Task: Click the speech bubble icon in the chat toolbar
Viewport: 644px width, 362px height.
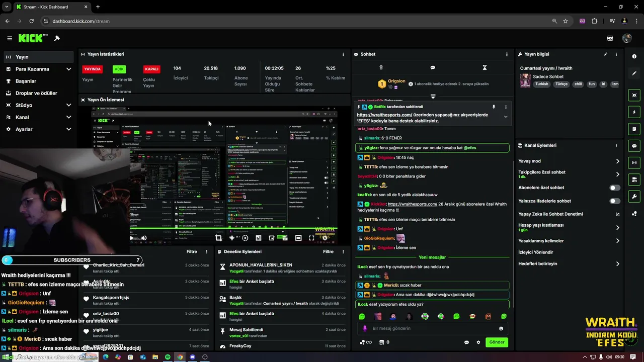Action: tap(433, 67)
